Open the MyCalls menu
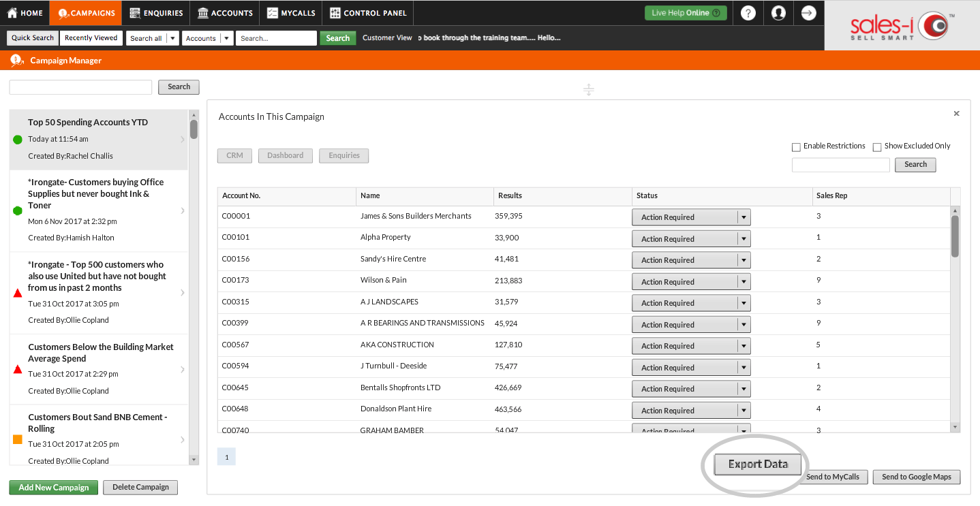This screenshot has height=506, width=980. pyautogui.click(x=291, y=13)
